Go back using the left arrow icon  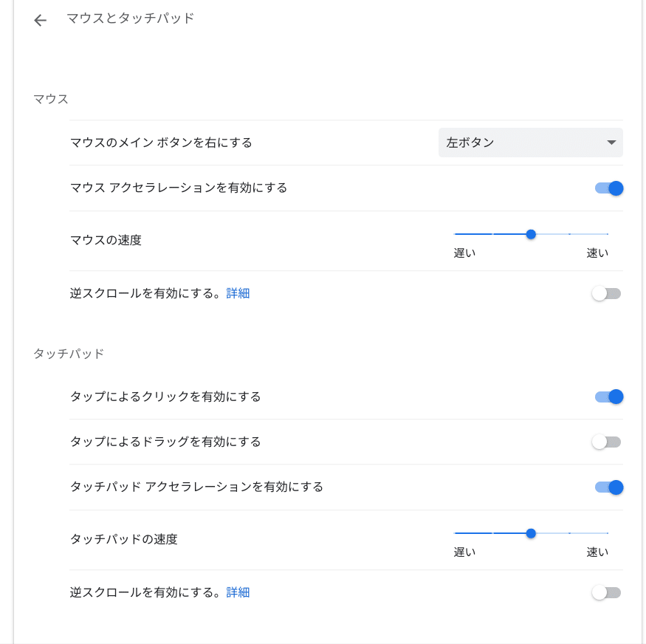coord(40,20)
